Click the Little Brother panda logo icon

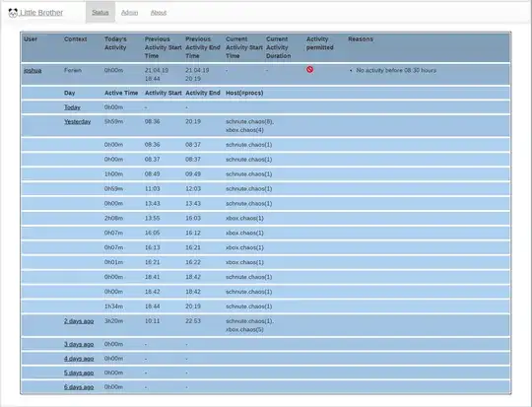pyautogui.click(x=13, y=13)
